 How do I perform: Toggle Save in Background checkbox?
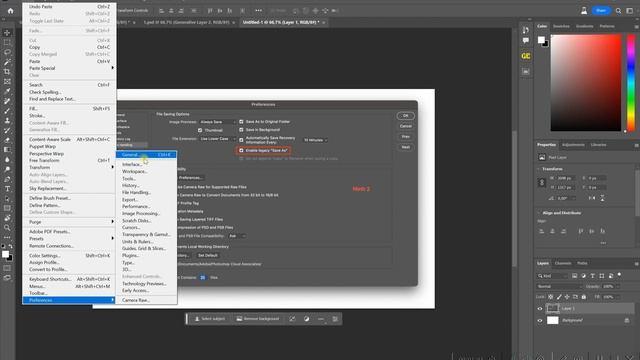[241, 130]
